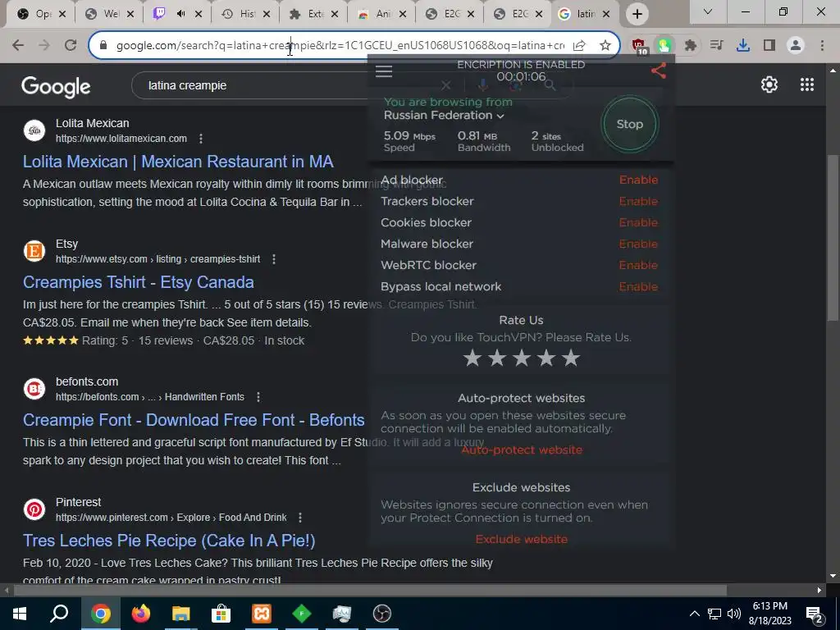Open Tres Leches Pie Recipe link
Image resolution: width=840 pixels, height=630 pixels.
point(169,541)
